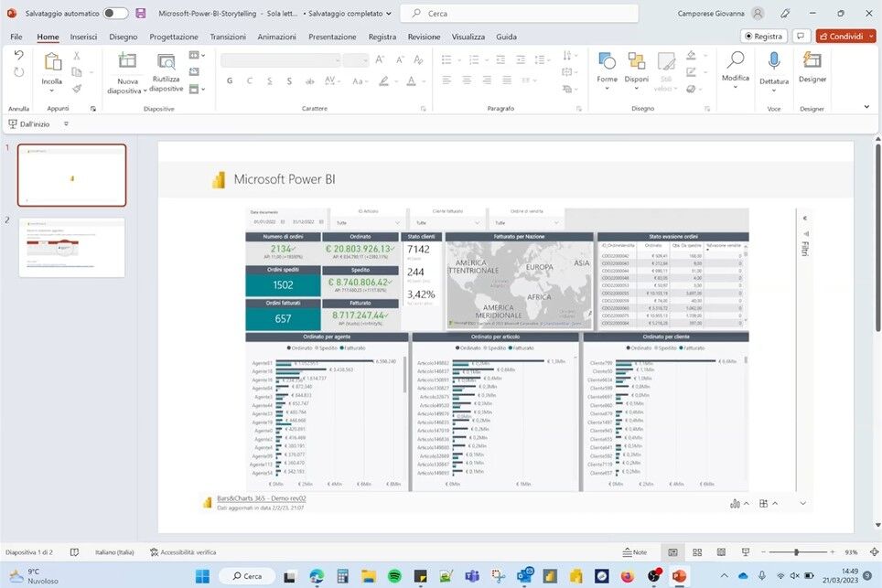This screenshot has width=882, height=588.
Task: Toggle align left paragraph button
Action: click(x=446, y=80)
